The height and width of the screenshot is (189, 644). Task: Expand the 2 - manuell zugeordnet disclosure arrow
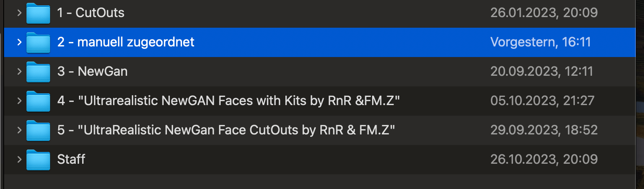click(x=19, y=42)
